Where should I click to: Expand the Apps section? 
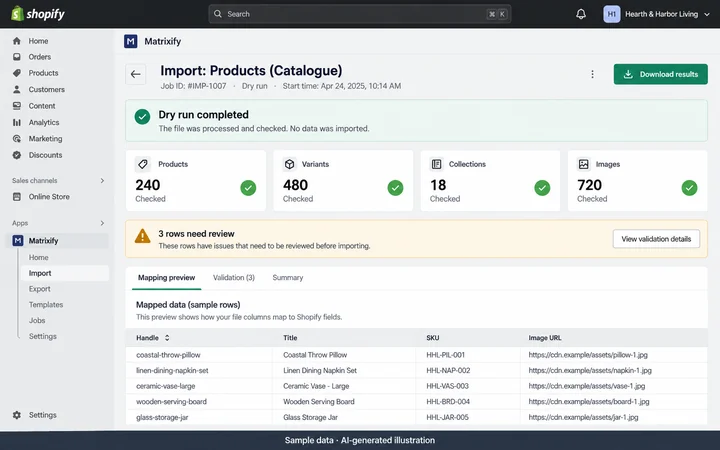(102, 223)
